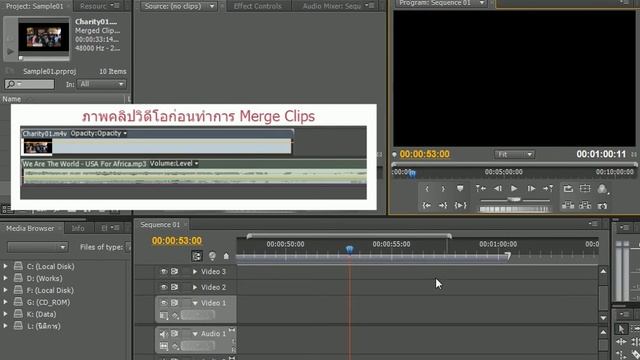This screenshot has width=640, height=360.
Task: Toggle sync lock for Video 1
Action: [175, 303]
